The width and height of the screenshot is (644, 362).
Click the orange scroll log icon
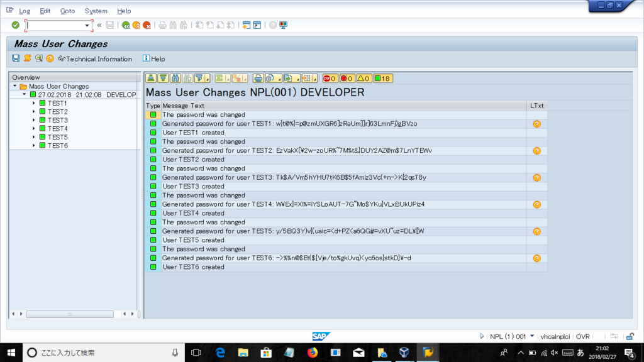[x=27, y=58]
